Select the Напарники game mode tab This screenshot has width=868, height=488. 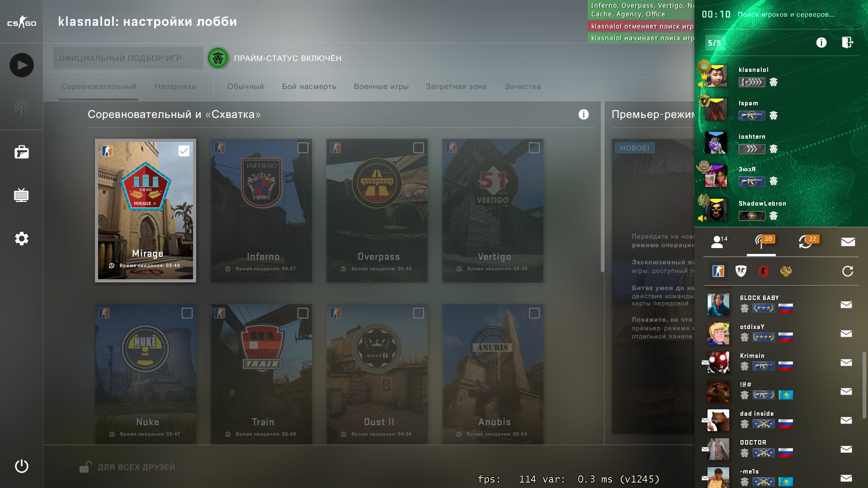[175, 86]
